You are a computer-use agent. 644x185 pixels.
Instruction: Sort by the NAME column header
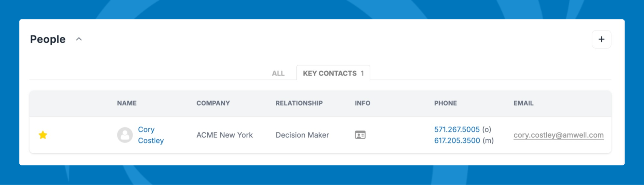[127, 103]
